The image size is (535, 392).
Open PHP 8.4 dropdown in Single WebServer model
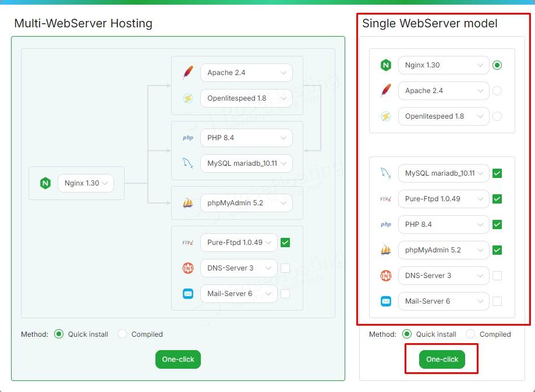tap(444, 224)
